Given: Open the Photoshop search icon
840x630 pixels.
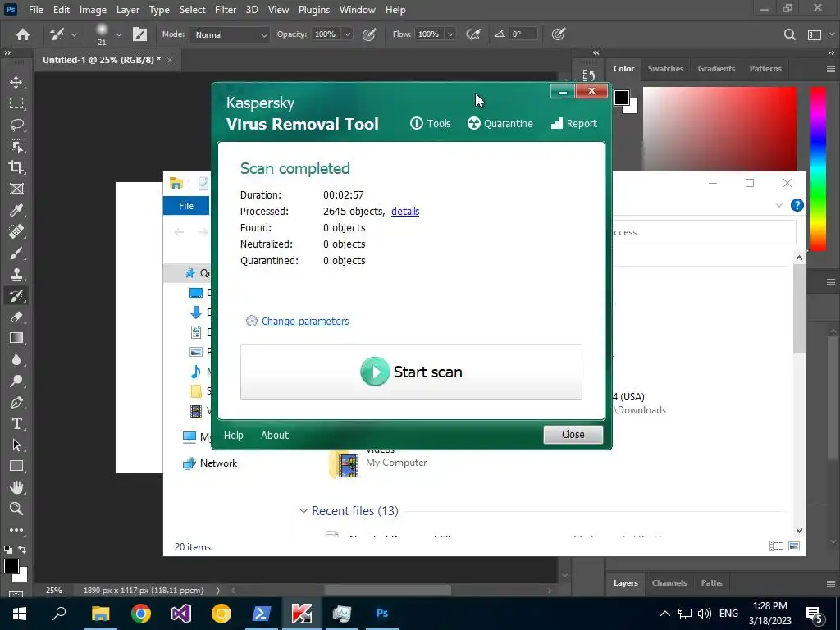Looking at the screenshot, I should point(789,34).
